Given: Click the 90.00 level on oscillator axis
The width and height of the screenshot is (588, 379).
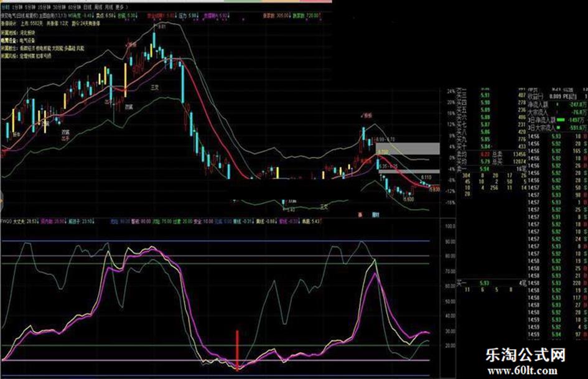Looking at the screenshot, I should point(450,241).
